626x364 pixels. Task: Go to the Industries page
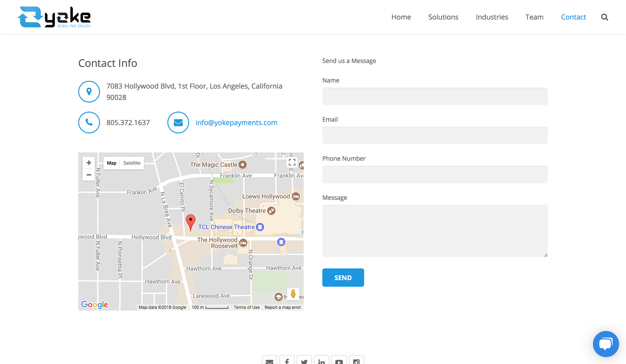click(x=492, y=17)
